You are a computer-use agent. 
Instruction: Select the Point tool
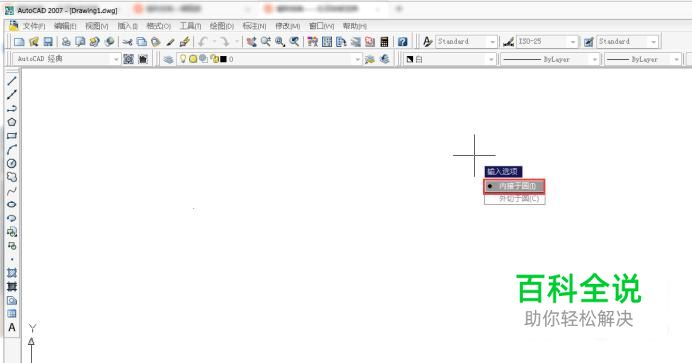(x=12, y=259)
